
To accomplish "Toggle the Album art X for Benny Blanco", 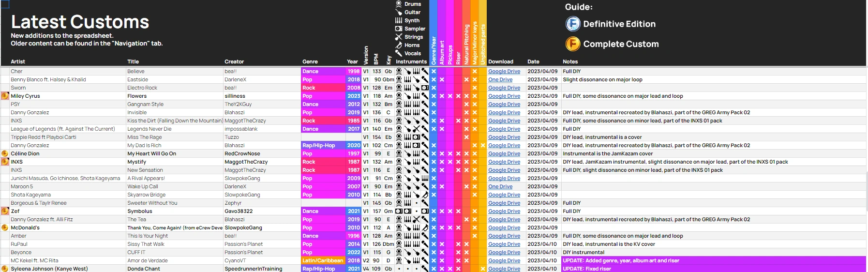I will point(442,79).
